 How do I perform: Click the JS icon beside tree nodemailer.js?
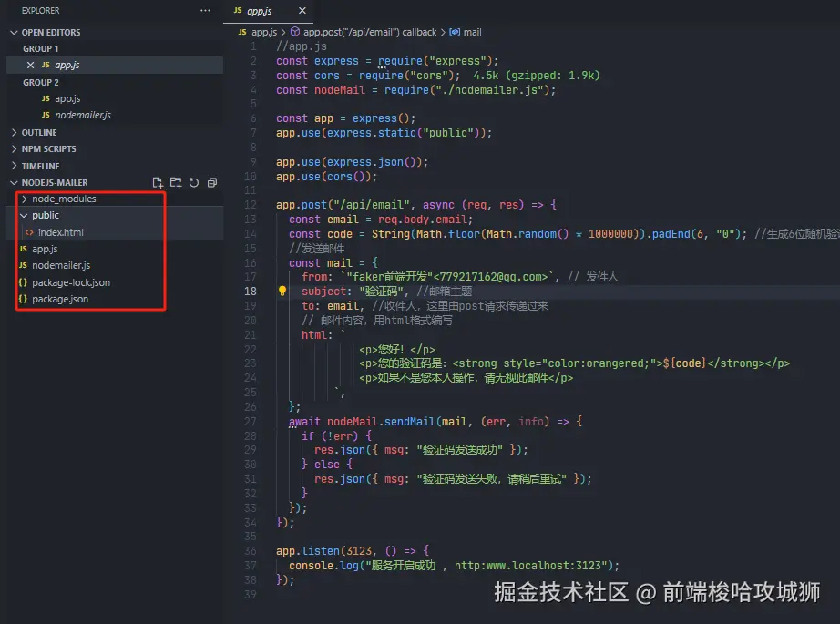coord(23,265)
